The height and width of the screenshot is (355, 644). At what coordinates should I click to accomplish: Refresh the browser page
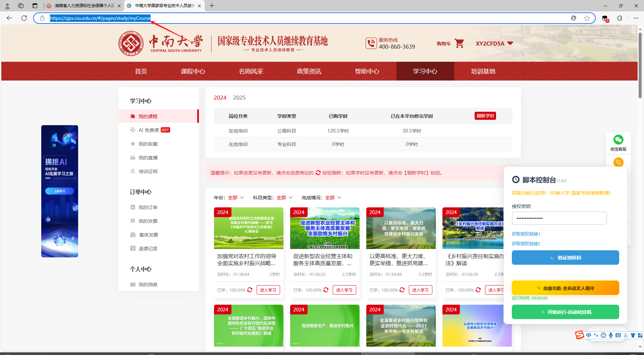click(24, 18)
